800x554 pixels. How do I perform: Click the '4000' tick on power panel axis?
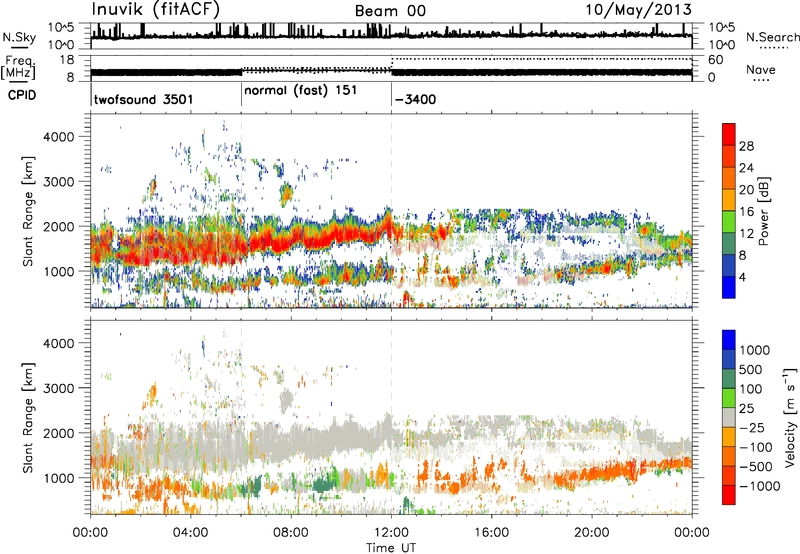(x=58, y=137)
